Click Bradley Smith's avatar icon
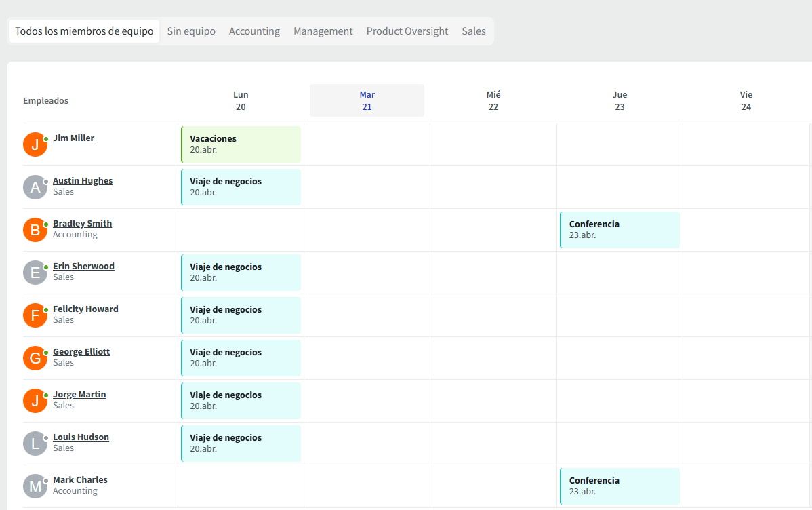Viewport: 812px width, 510px height. tap(35, 230)
